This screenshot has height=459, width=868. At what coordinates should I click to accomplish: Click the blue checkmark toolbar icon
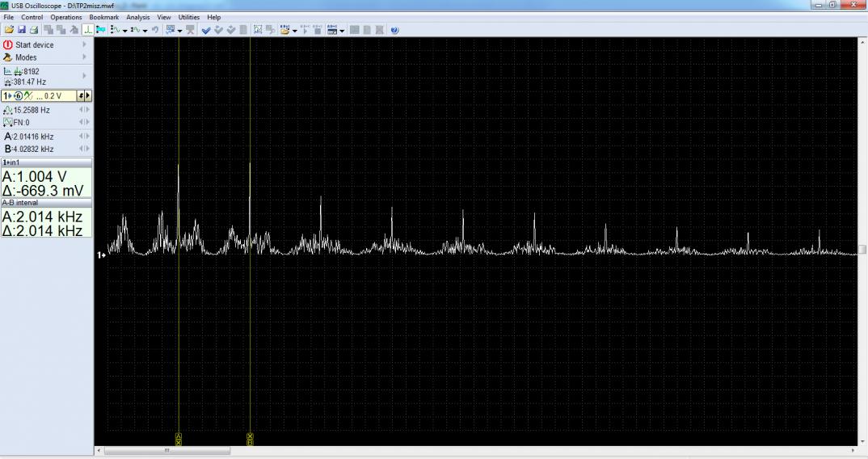pyautogui.click(x=206, y=30)
